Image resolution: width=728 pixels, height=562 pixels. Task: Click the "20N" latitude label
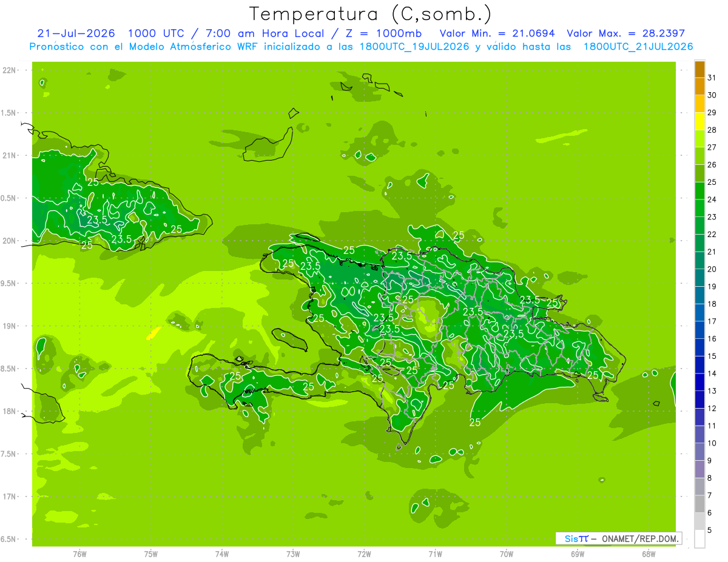click(x=9, y=241)
